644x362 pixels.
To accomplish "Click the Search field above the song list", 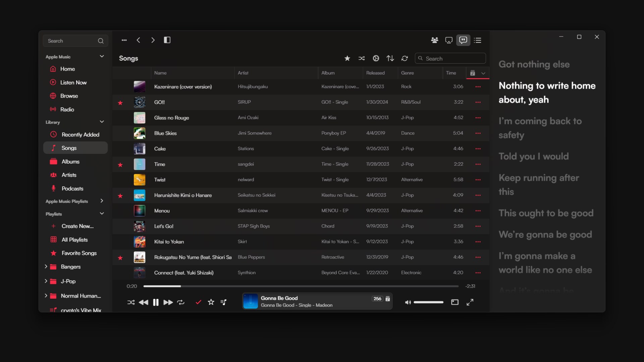I will [450, 58].
